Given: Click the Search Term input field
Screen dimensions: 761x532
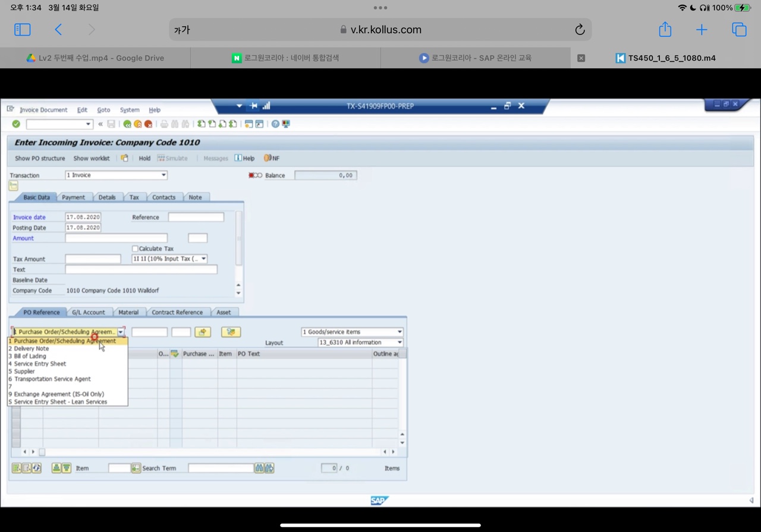Looking at the screenshot, I should coord(221,468).
